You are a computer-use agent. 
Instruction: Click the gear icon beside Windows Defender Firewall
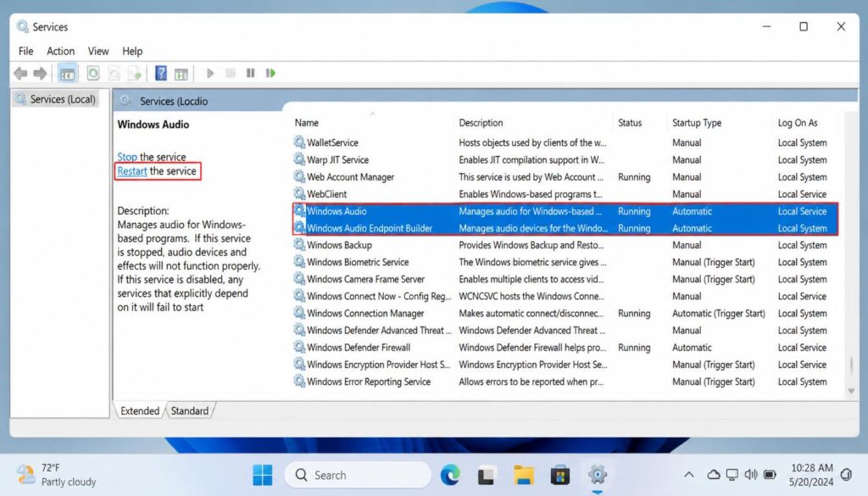(299, 347)
